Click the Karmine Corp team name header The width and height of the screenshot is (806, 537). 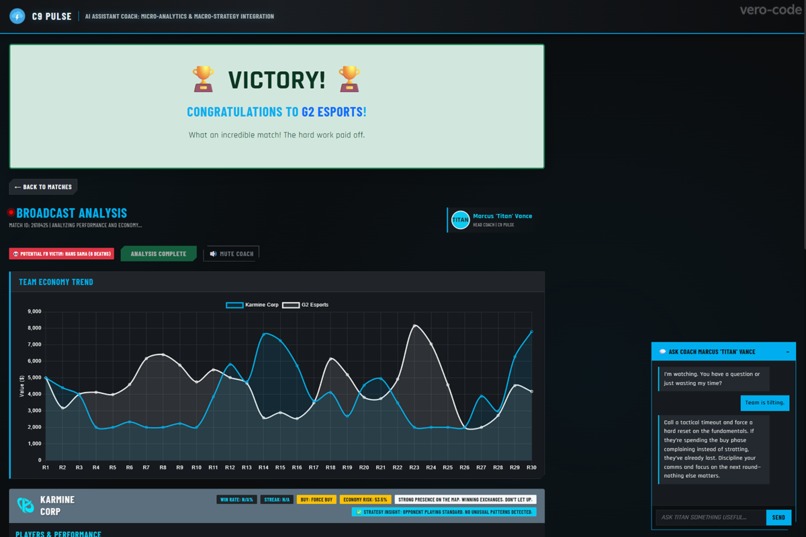[x=58, y=506]
